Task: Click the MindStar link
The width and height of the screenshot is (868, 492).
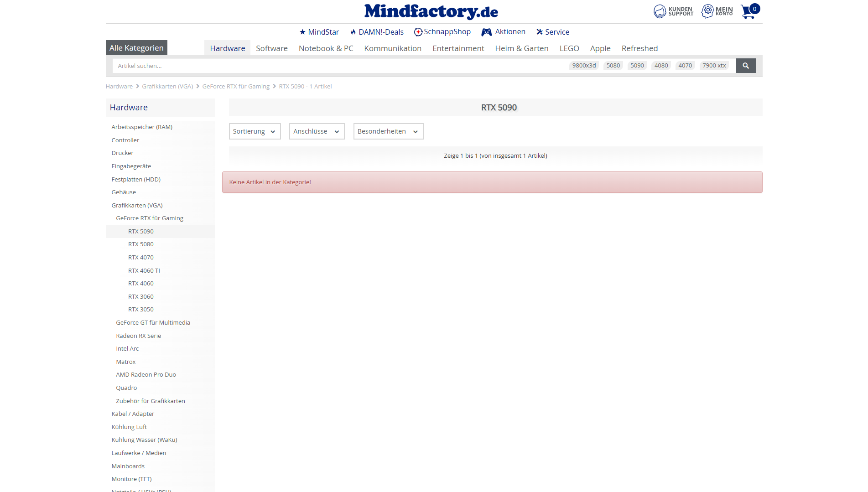Action: pos(323,32)
